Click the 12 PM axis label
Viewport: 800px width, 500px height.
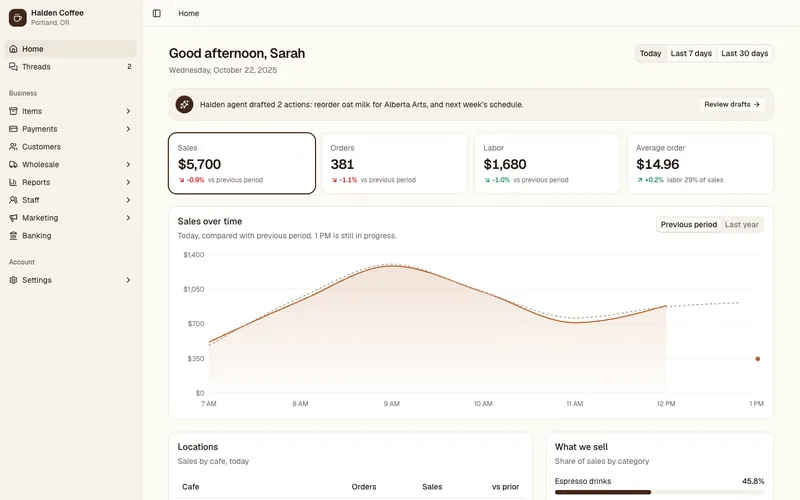click(666, 404)
